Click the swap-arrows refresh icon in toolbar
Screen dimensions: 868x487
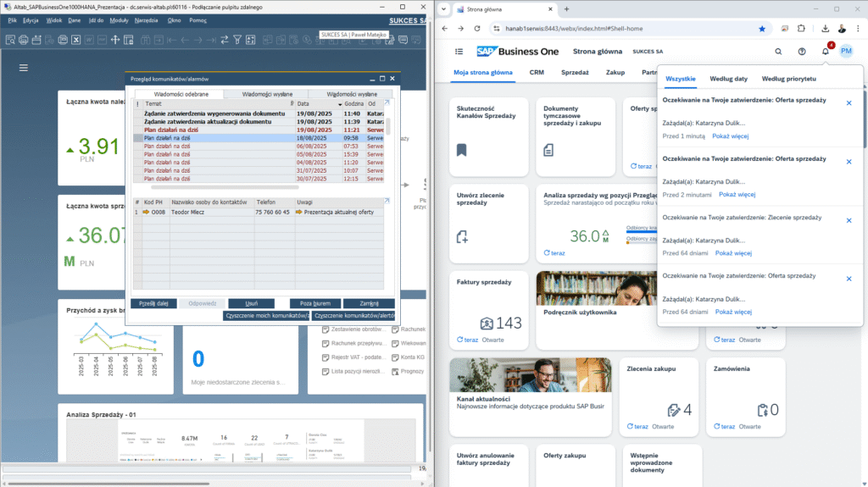pyautogui.click(x=224, y=40)
